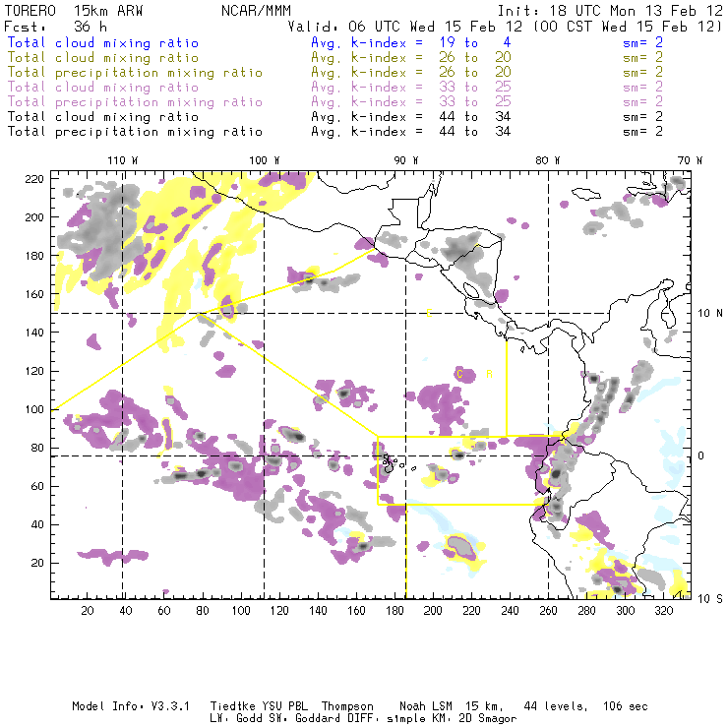
Task: Click the pink 'Total precipitation mixing ratio' legend entry
Action: point(135,102)
